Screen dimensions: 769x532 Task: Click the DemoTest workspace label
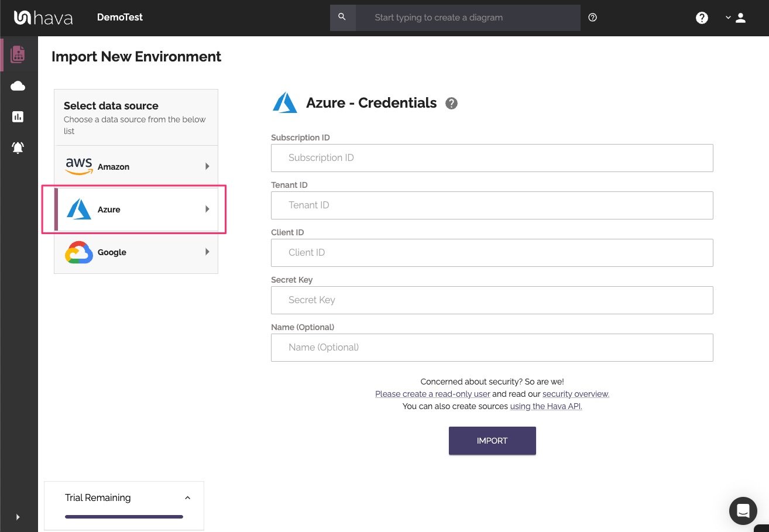coord(120,18)
